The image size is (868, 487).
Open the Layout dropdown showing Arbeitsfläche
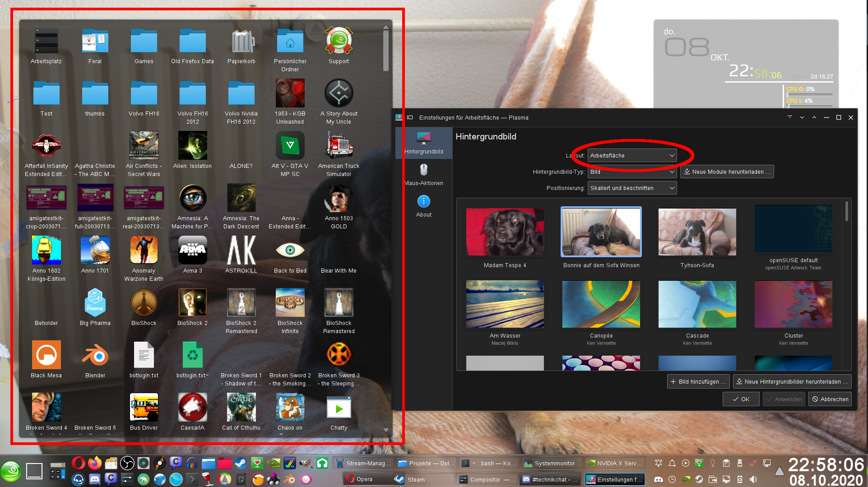pos(632,155)
